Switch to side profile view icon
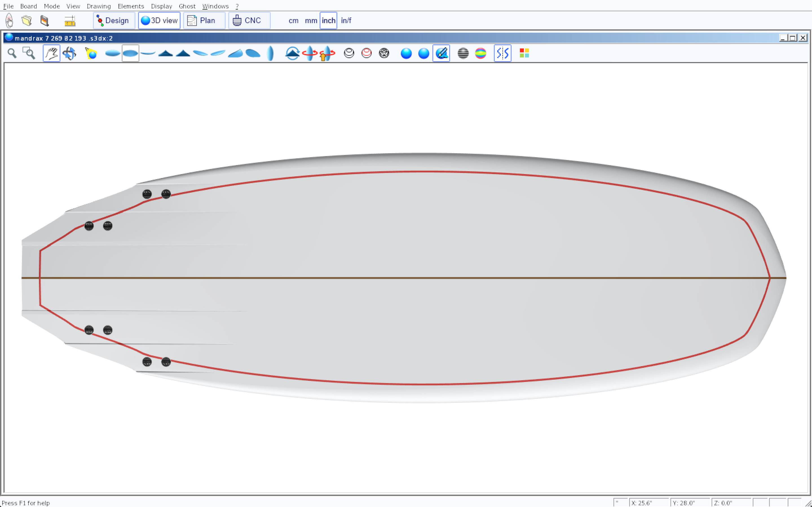Screen dimensions: 812x507 pos(148,53)
